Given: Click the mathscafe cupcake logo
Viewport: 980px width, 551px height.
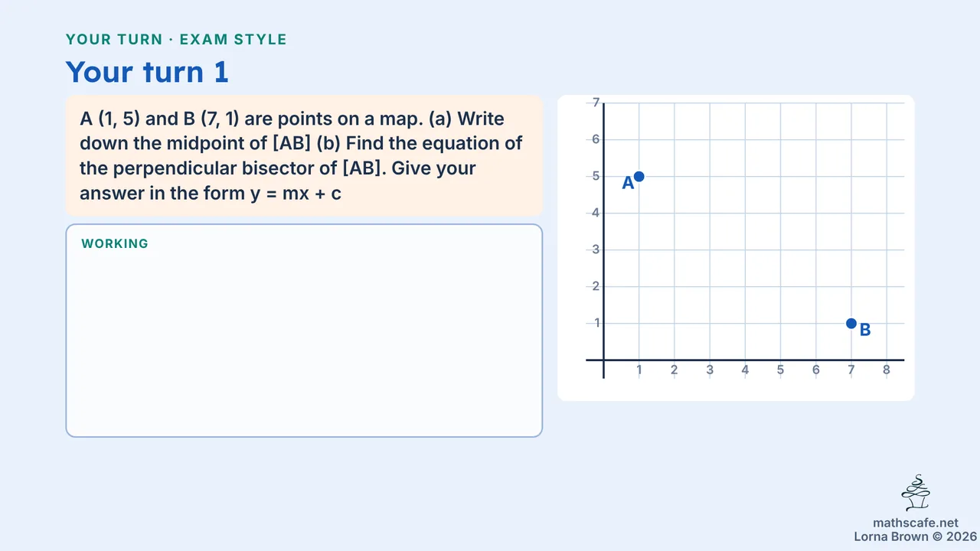Looking at the screenshot, I should (916, 493).
